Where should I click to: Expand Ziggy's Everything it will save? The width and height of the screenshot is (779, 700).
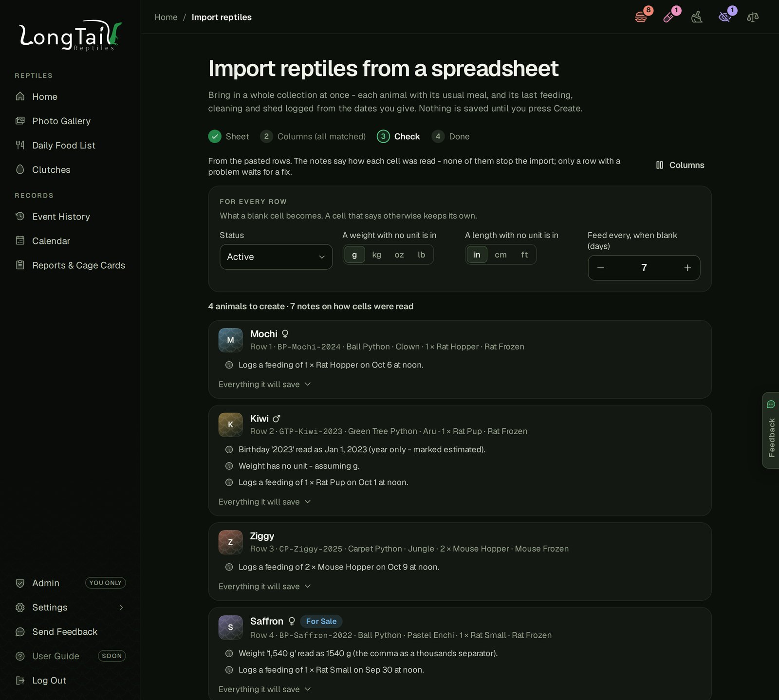tap(264, 587)
